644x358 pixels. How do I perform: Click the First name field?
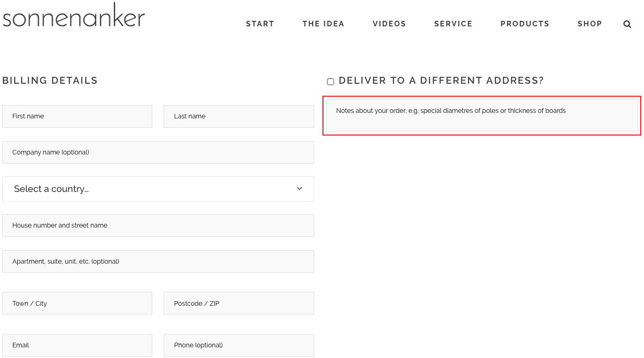77,116
